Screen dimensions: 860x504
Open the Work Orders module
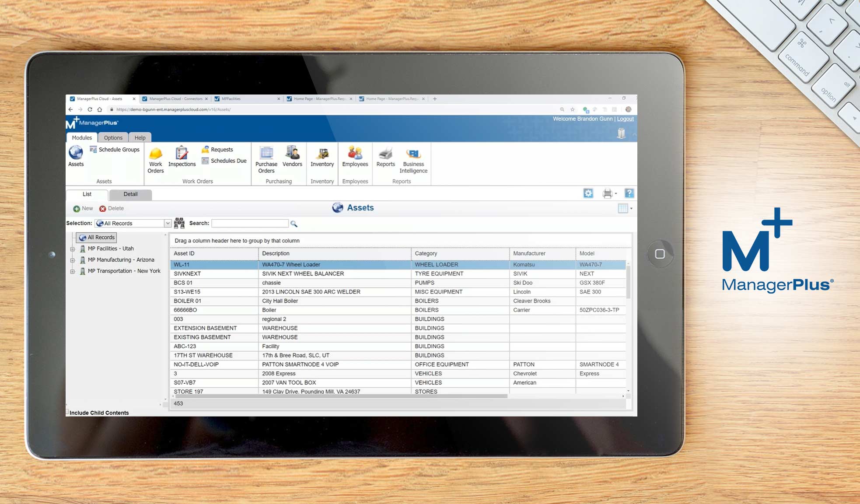tap(155, 160)
